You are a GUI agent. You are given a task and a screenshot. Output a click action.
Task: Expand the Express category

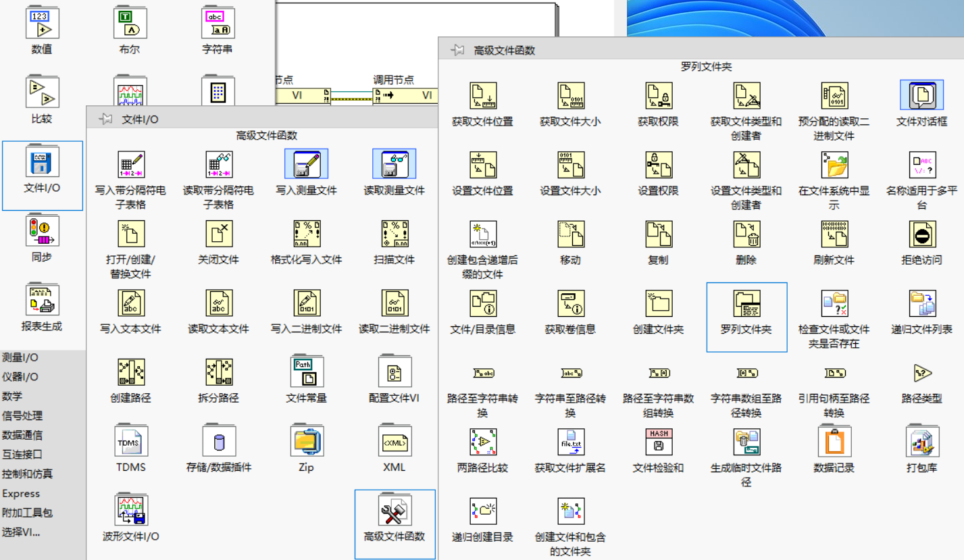click(21, 494)
